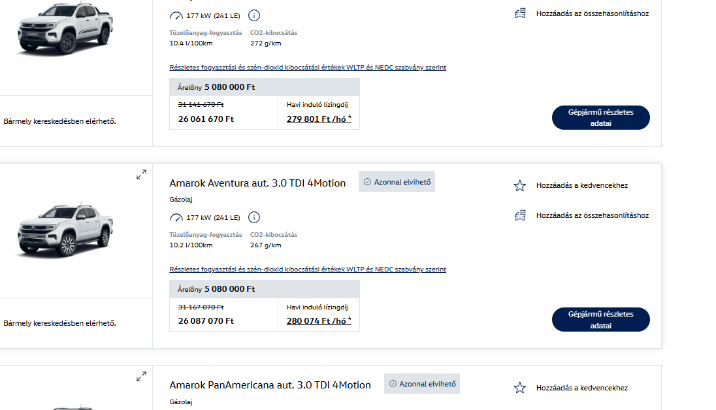Click Azonnal elvihető badge on PanAmericana
The height and width of the screenshot is (410, 716).
pos(422,384)
